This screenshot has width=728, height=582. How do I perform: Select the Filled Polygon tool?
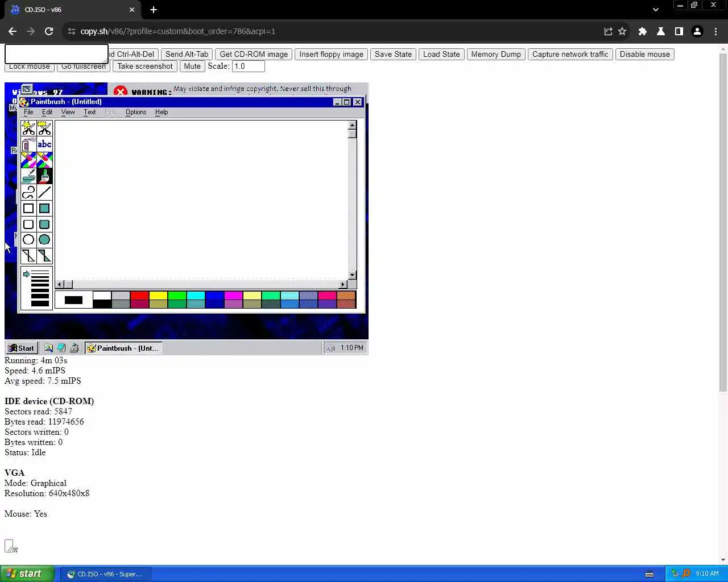[44, 256]
